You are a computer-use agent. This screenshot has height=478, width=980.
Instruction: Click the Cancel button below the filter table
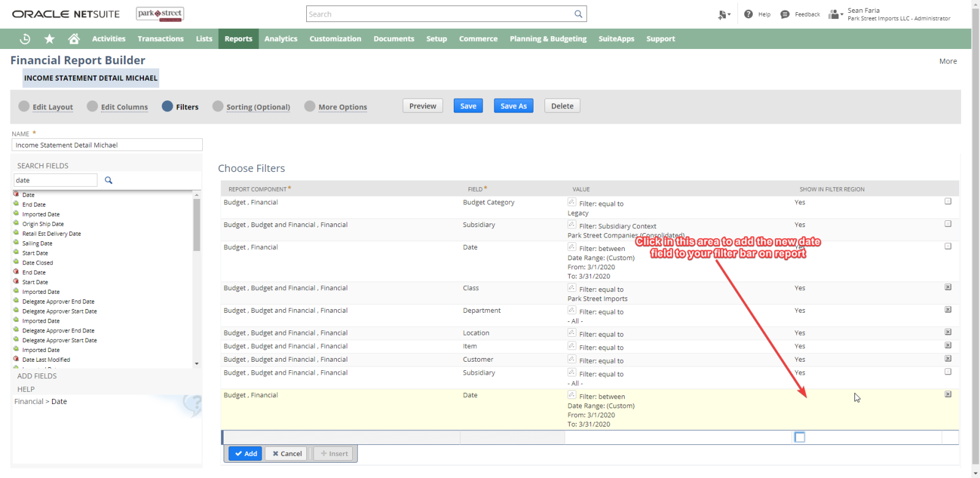pos(287,454)
